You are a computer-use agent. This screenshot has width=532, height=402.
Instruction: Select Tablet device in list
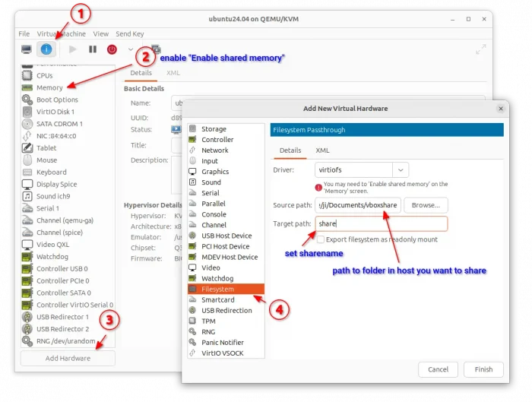[68, 148]
